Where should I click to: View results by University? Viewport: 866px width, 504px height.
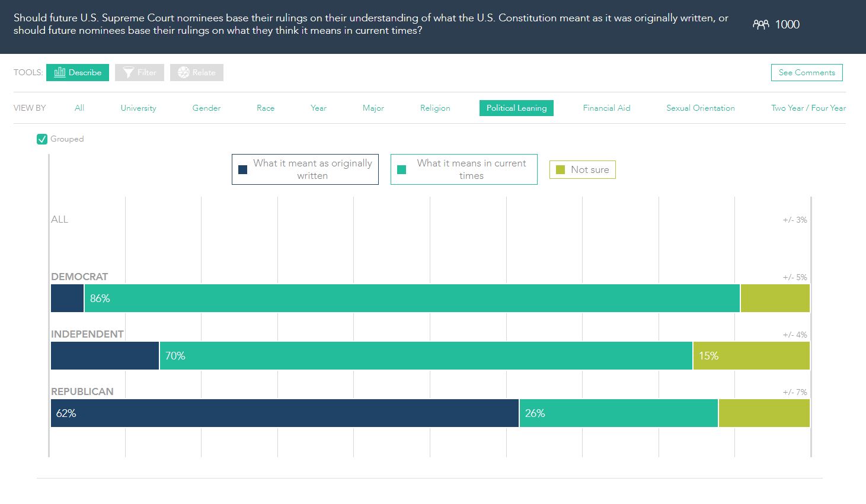(138, 108)
